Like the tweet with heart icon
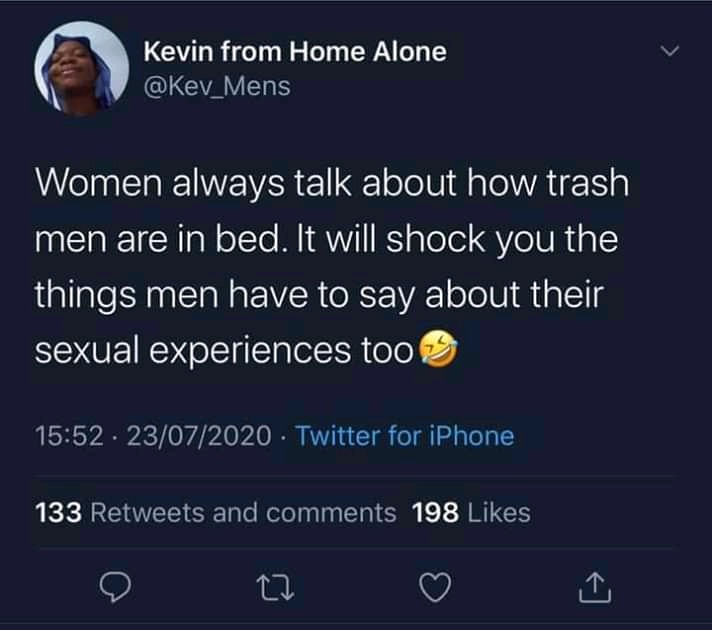 tap(435, 587)
